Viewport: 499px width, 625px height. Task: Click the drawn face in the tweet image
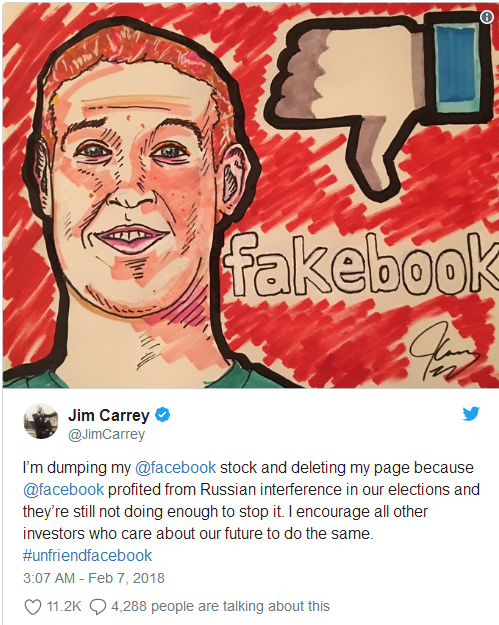pos(138,191)
